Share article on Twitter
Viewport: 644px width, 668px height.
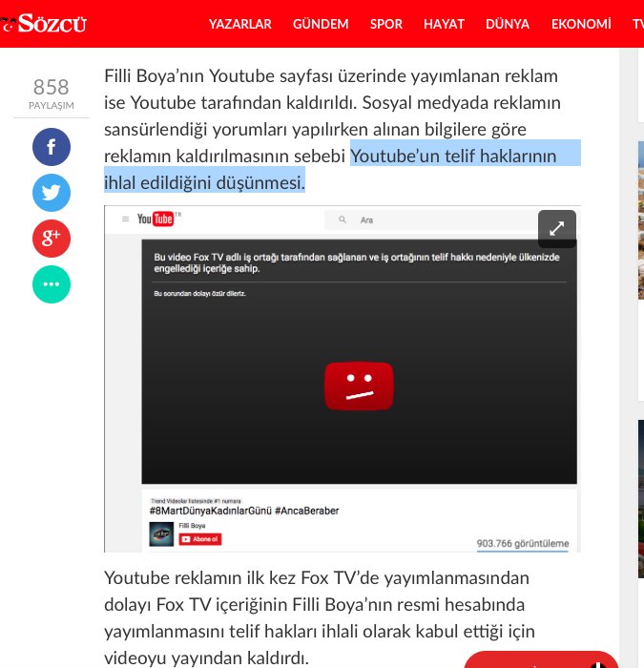click(x=52, y=193)
